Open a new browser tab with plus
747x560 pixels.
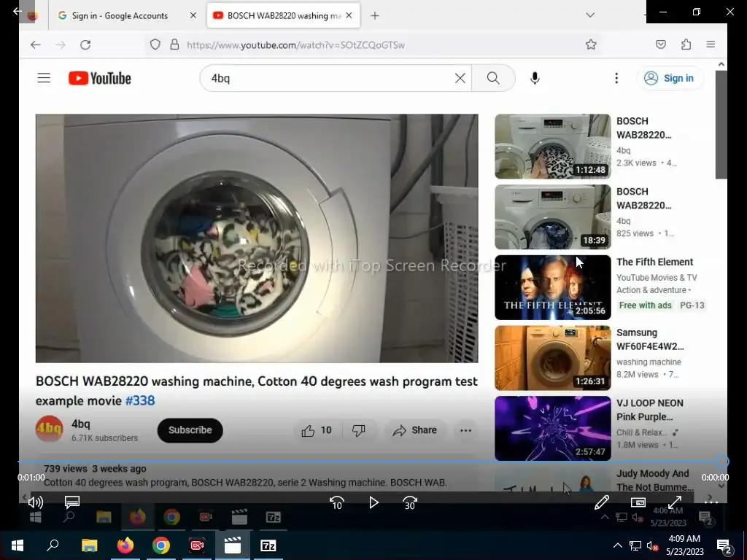coord(375,16)
